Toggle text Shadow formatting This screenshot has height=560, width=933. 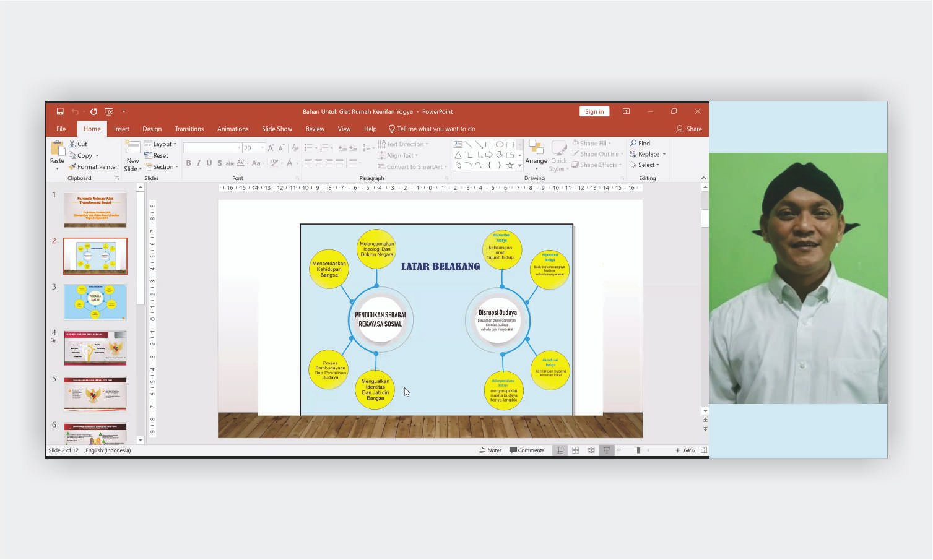(219, 163)
